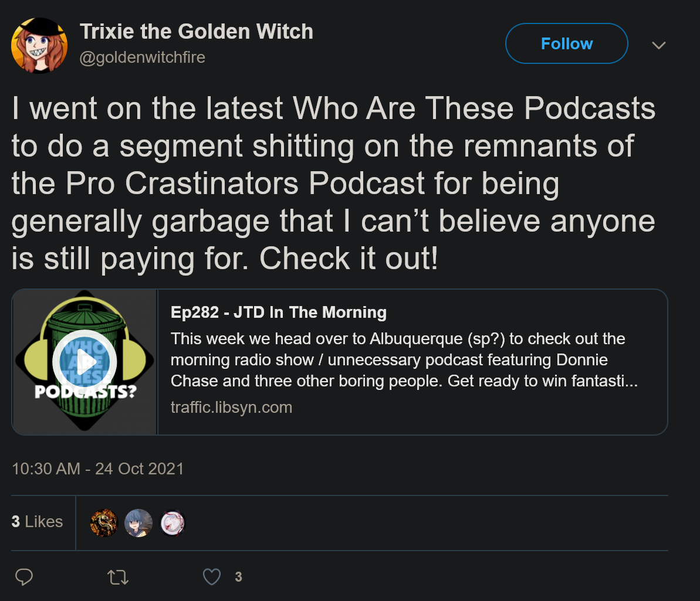Viewport: 700px width, 601px height.
Task: View the first liker's dragon avatar
Action: 104,523
